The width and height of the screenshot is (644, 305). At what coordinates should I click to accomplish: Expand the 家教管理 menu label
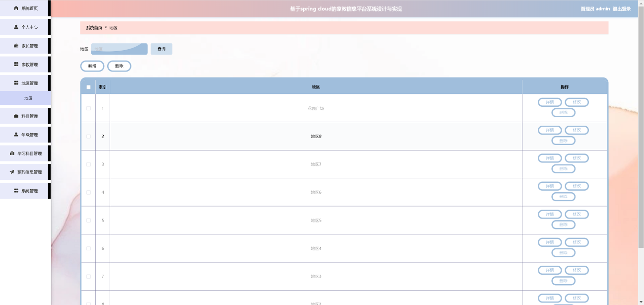[29, 65]
